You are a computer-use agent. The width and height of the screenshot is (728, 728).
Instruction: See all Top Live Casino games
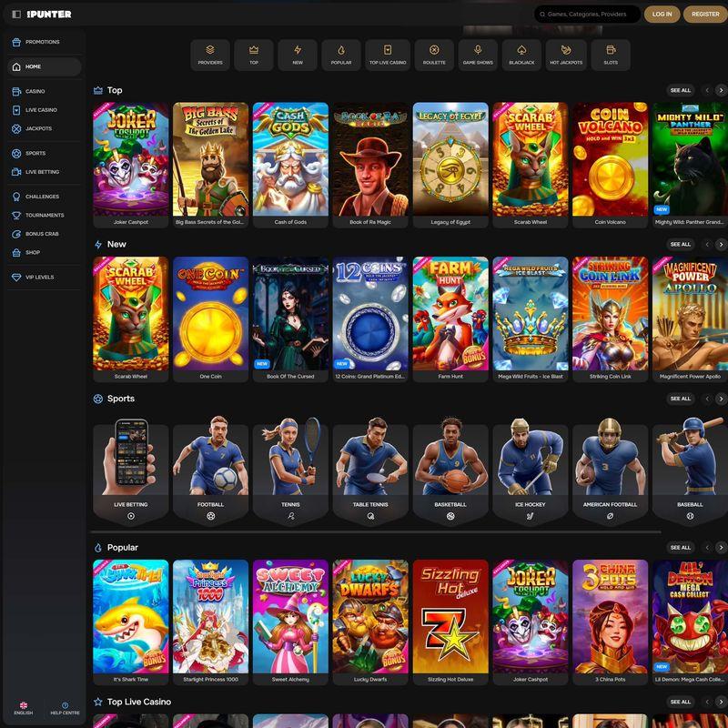pyautogui.click(x=680, y=702)
